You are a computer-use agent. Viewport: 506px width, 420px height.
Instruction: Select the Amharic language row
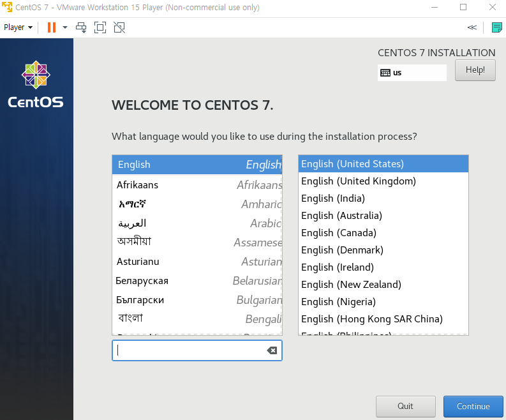click(x=197, y=204)
